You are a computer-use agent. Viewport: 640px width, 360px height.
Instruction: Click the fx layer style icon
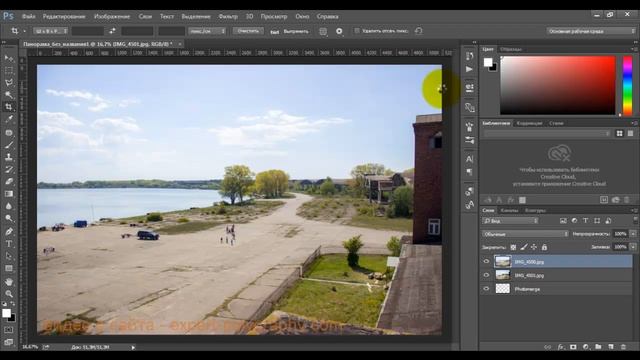coord(561,347)
